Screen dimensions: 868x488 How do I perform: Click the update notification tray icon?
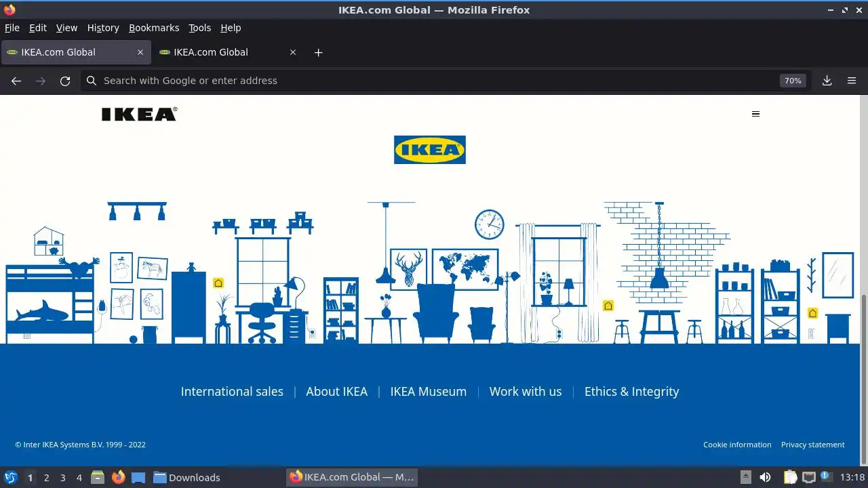pyautogui.click(x=826, y=477)
